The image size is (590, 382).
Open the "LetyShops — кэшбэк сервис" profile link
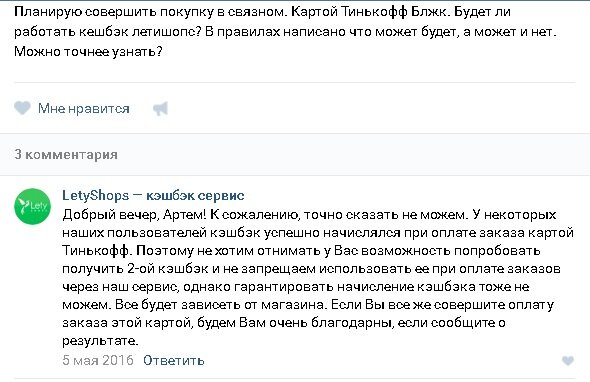pos(153,195)
